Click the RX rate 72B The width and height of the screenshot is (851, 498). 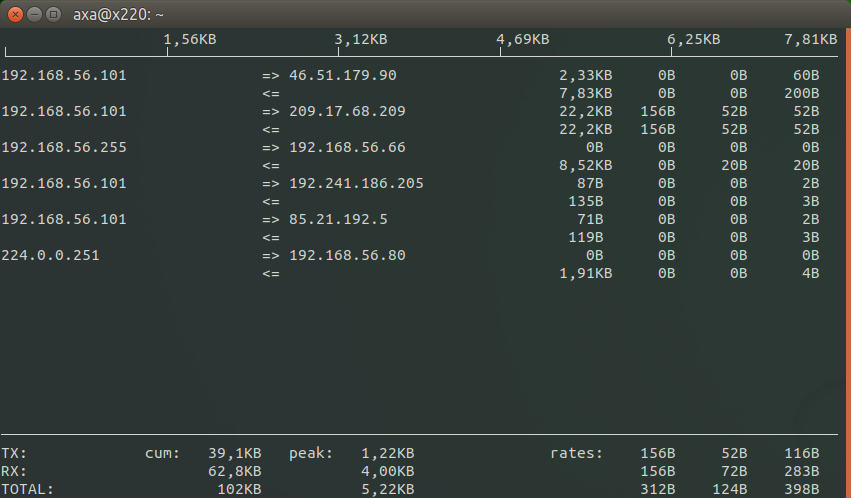734,471
